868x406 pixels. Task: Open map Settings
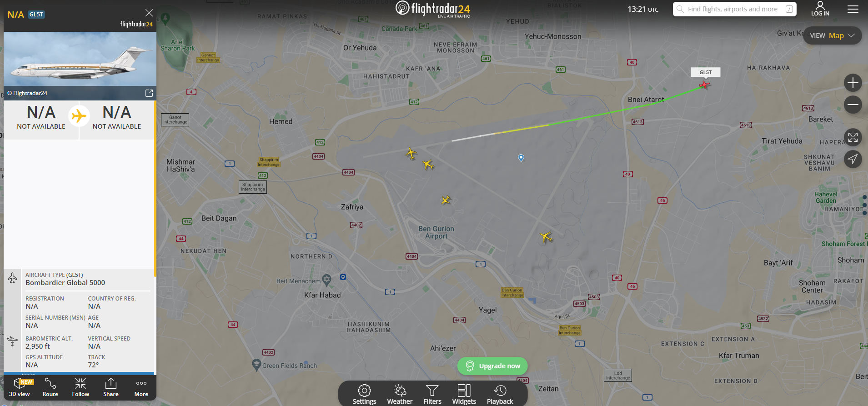tap(364, 394)
